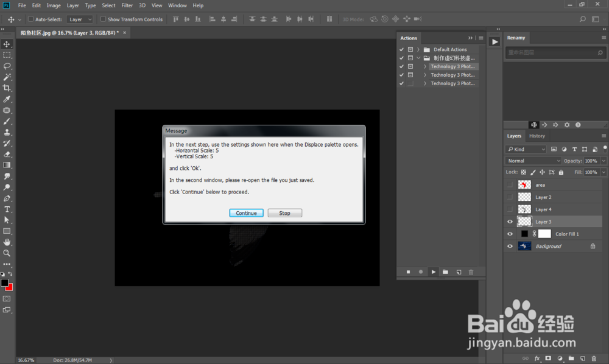
Task: Click Stop in Message dialog
Action: tap(284, 213)
